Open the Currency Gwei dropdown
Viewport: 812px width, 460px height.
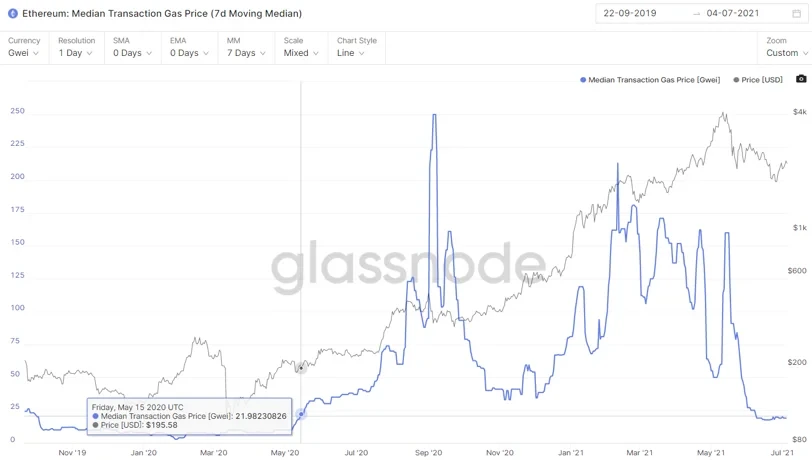tap(24, 53)
